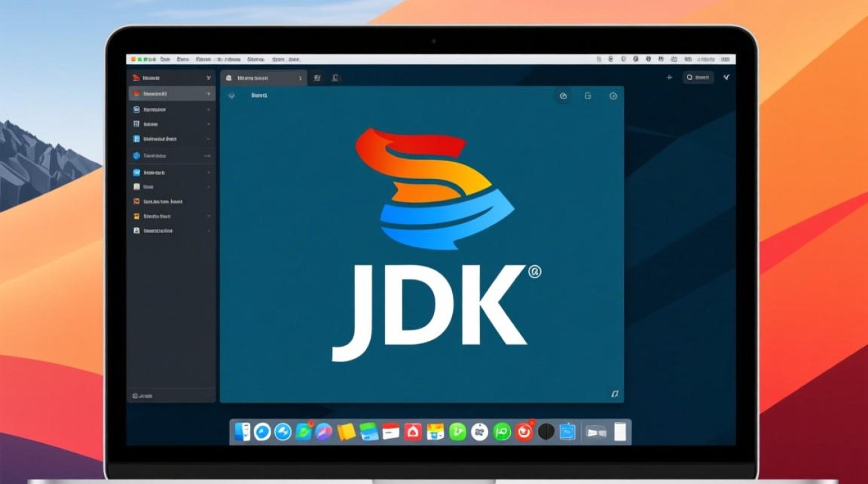Open the green app with red badge in dock

click(x=304, y=432)
